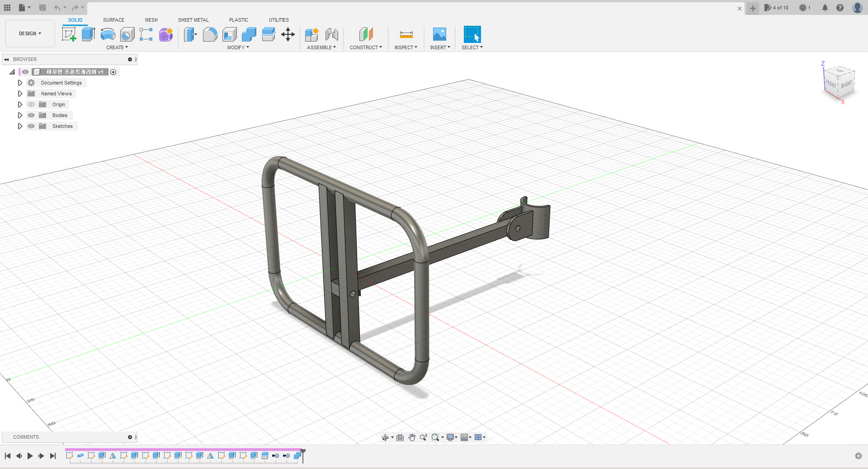Screen dimensions: 868x469
Task: Click the Measure tool icon
Action: (406, 34)
